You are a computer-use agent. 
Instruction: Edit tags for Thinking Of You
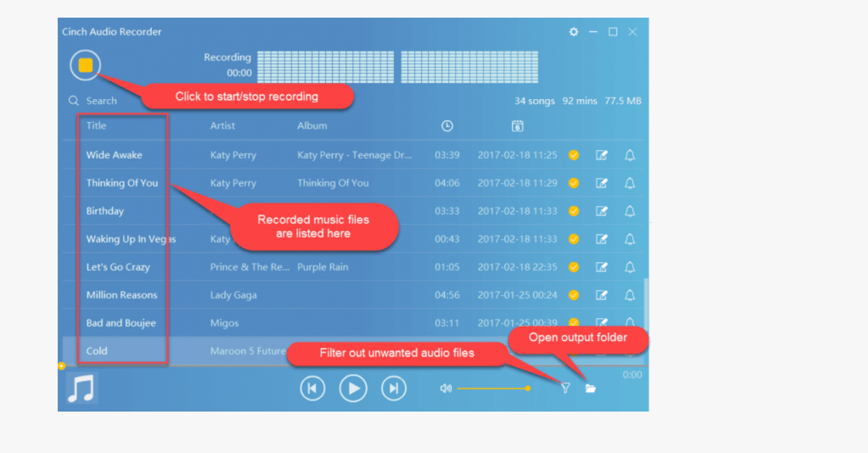[x=602, y=183]
